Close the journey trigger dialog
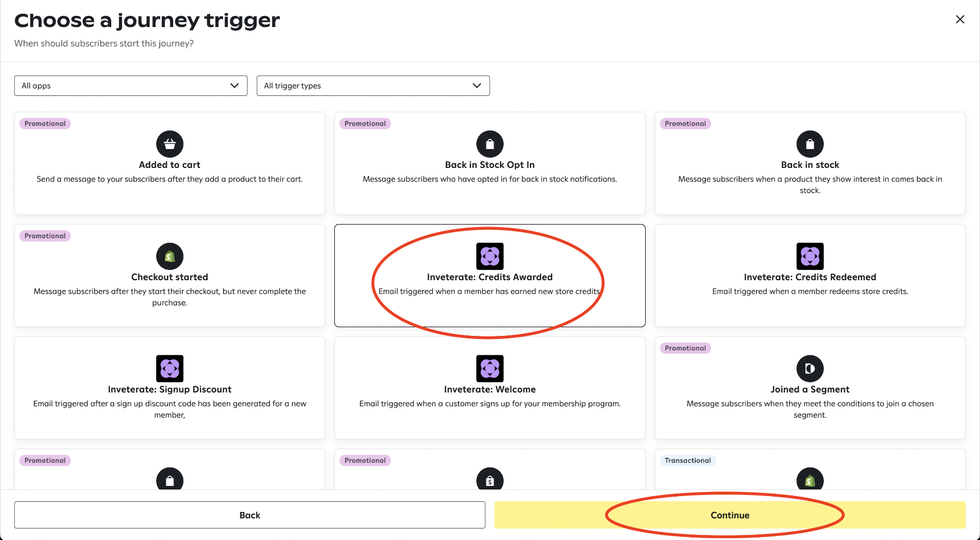980x540 pixels. tap(960, 19)
